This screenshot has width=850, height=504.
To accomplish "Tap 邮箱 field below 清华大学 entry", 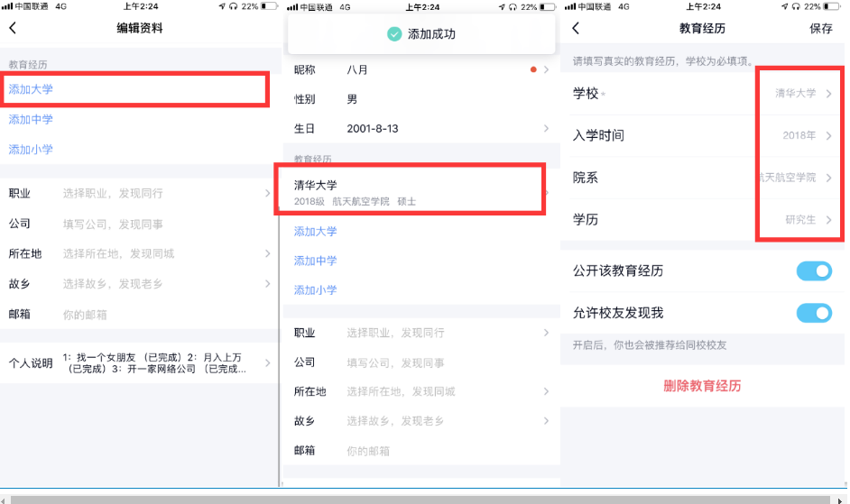I will 421,450.
